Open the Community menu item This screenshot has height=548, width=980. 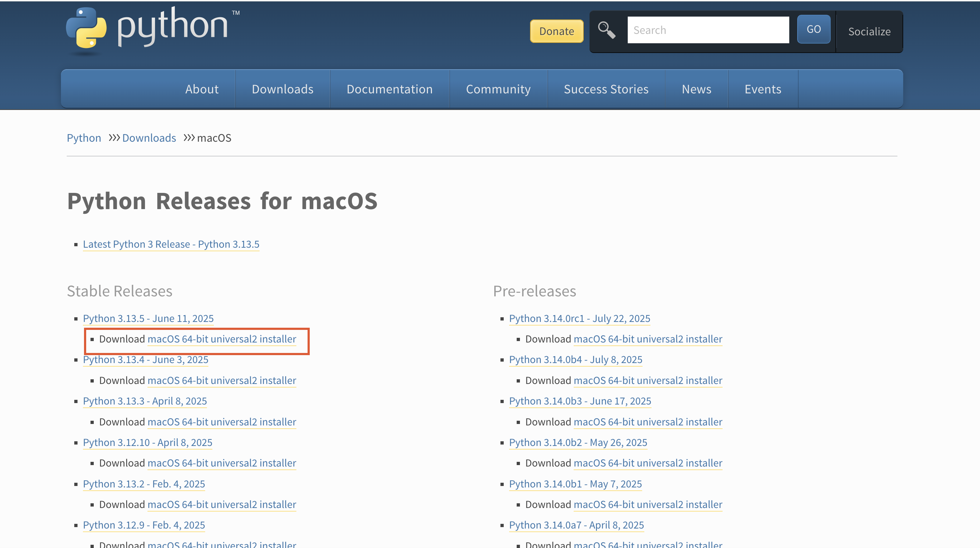pos(498,89)
